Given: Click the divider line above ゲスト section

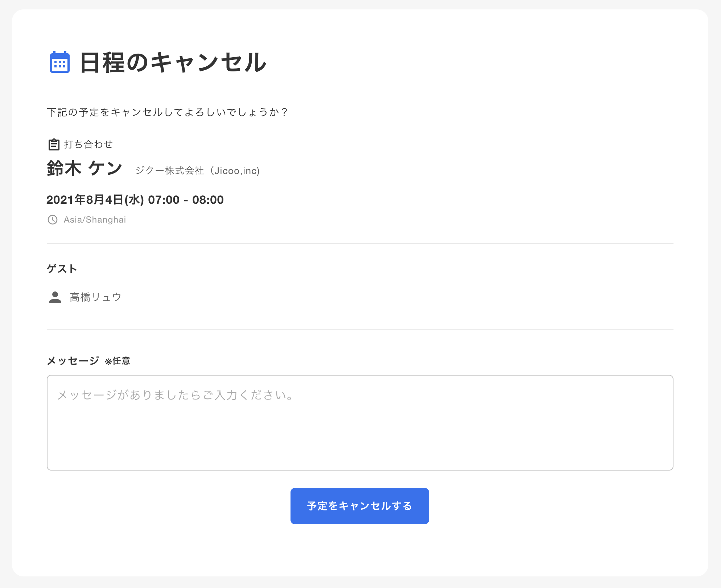Looking at the screenshot, I should [360, 243].
